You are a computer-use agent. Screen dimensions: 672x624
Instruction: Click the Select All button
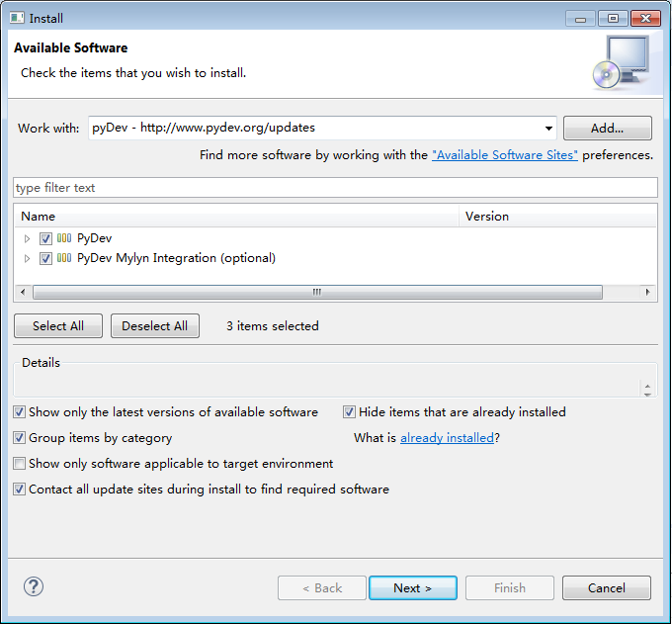[x=58, y=326]
